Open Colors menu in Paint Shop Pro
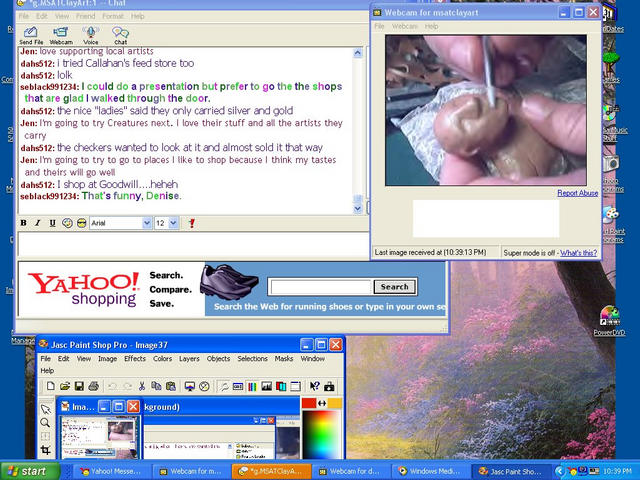 pos(162,359)
